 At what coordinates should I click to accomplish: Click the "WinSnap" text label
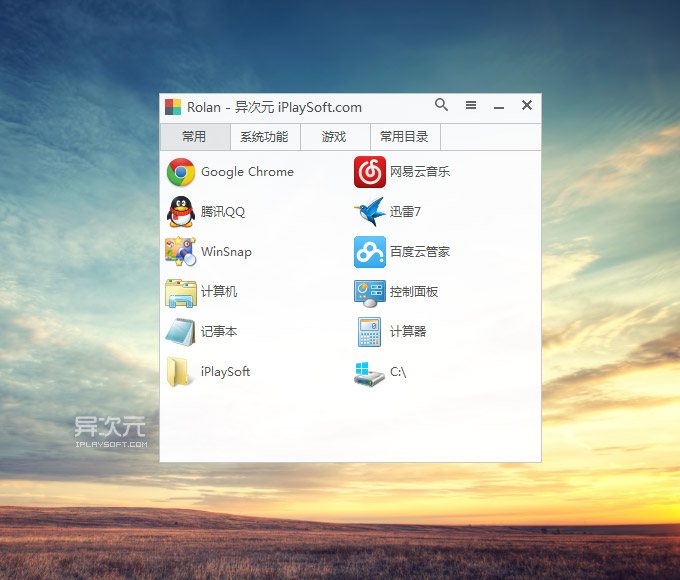[226, 252]
